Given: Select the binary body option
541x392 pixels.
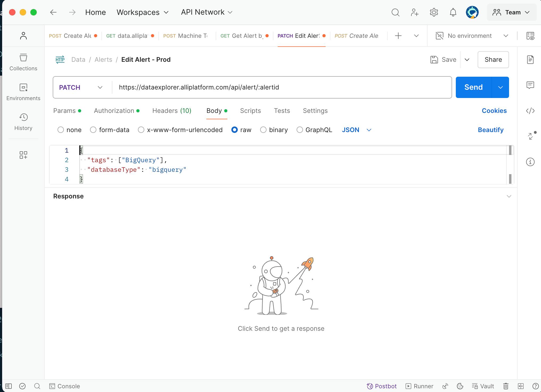Looking at the screenshot, I should pos(263,130).
